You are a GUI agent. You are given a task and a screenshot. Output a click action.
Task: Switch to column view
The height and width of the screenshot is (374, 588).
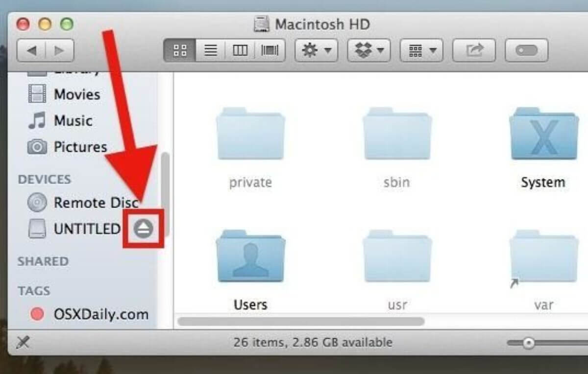(240, 50)
